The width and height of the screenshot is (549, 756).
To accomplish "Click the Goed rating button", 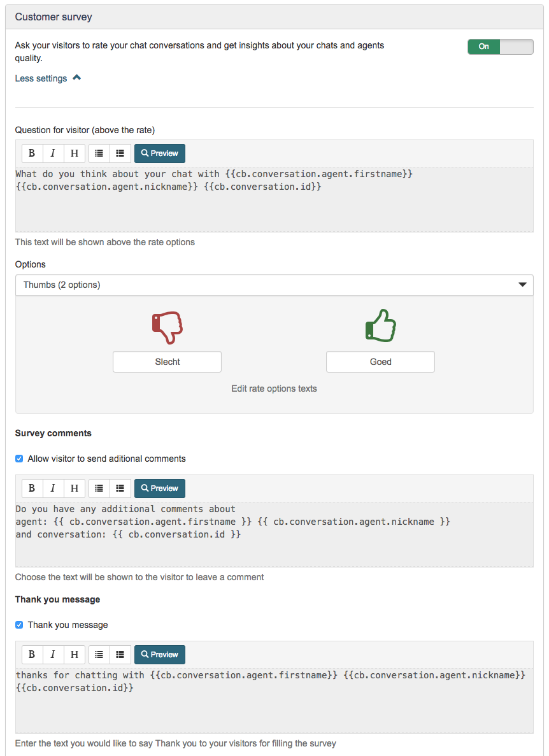I will point(380,361).
